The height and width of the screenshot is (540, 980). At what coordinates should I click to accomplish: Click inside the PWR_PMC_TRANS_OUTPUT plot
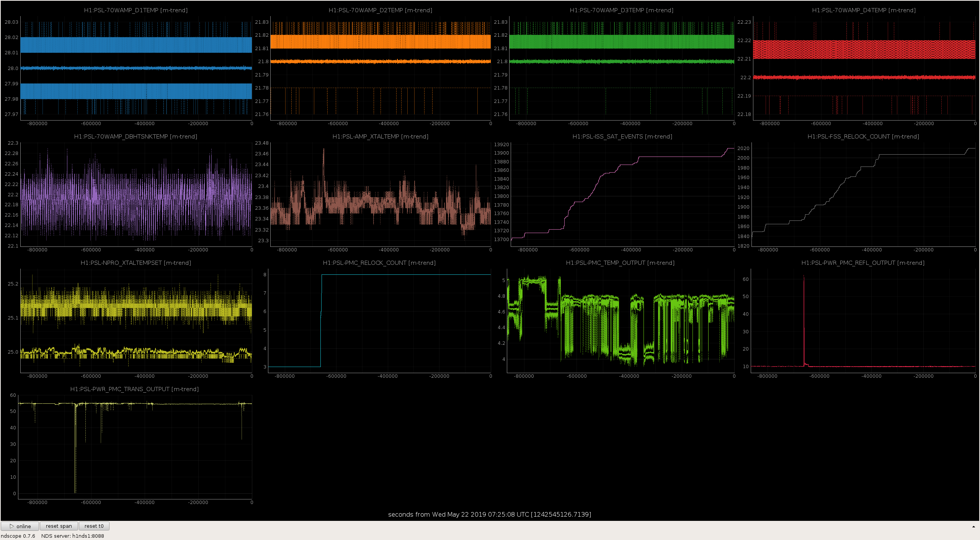tap(135, 447)
